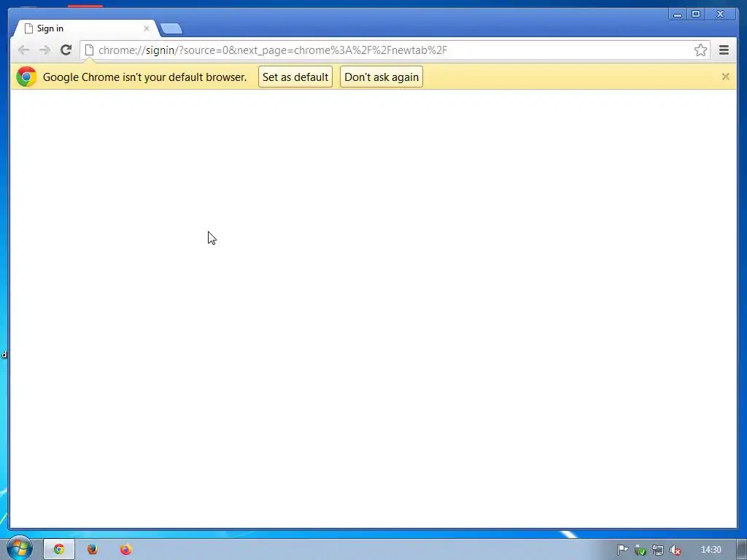Click the Chrome taskbar icon
Viewport: 747px width, 560px height.
point(59,550)
